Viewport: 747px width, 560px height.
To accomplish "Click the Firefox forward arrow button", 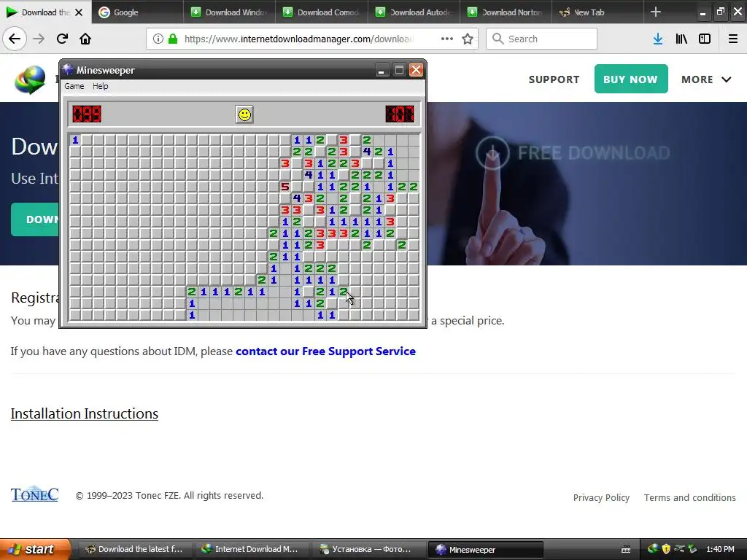I will (x=39, y=39).
